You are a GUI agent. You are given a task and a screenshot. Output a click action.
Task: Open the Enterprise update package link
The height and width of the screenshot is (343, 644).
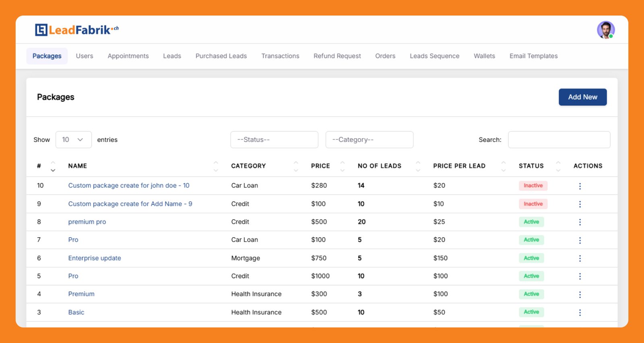click(95, 258)
